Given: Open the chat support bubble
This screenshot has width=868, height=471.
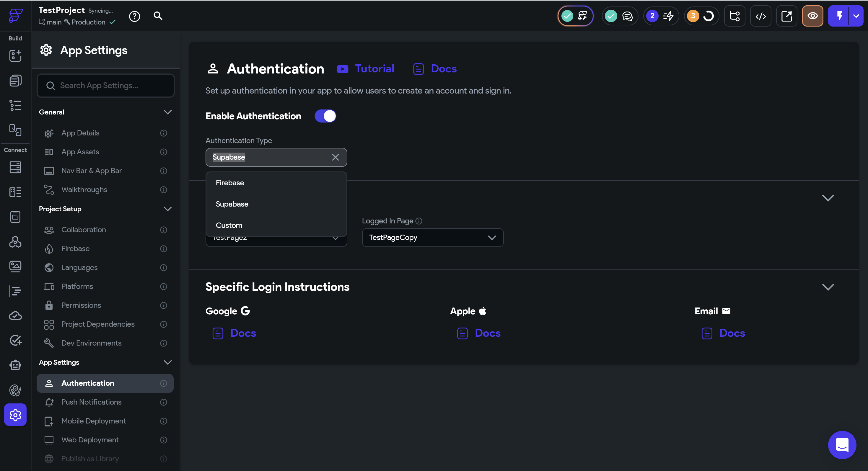Looking at the screenshot, I should coord(842,445).
